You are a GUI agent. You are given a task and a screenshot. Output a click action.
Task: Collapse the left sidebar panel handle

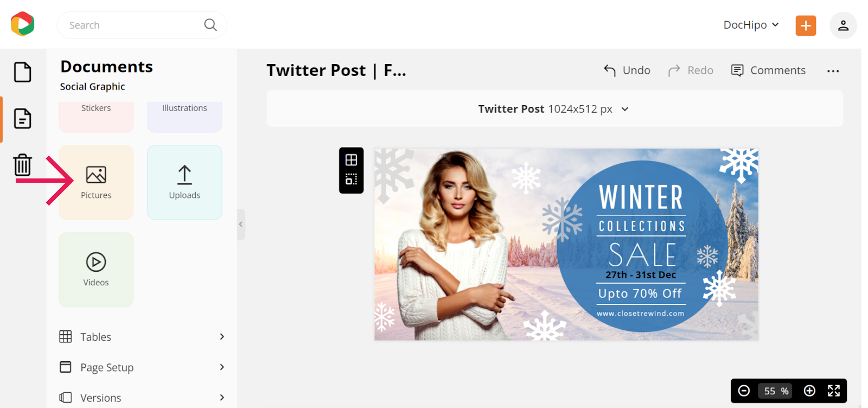pos(241,225)
